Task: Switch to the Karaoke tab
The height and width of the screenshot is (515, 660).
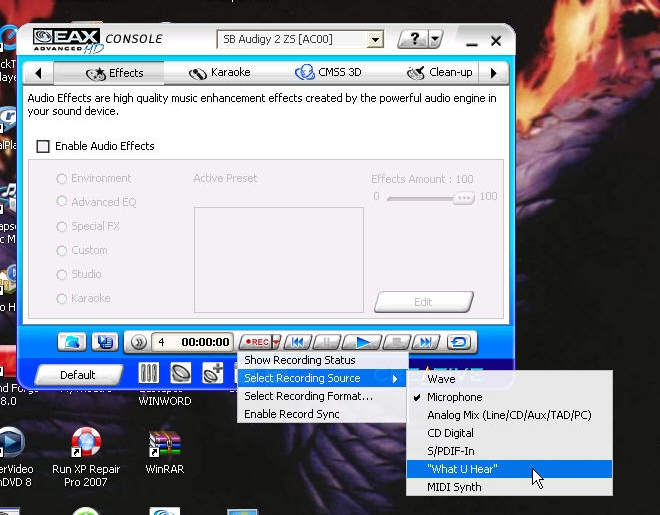Action: click(x=222, y=73)
